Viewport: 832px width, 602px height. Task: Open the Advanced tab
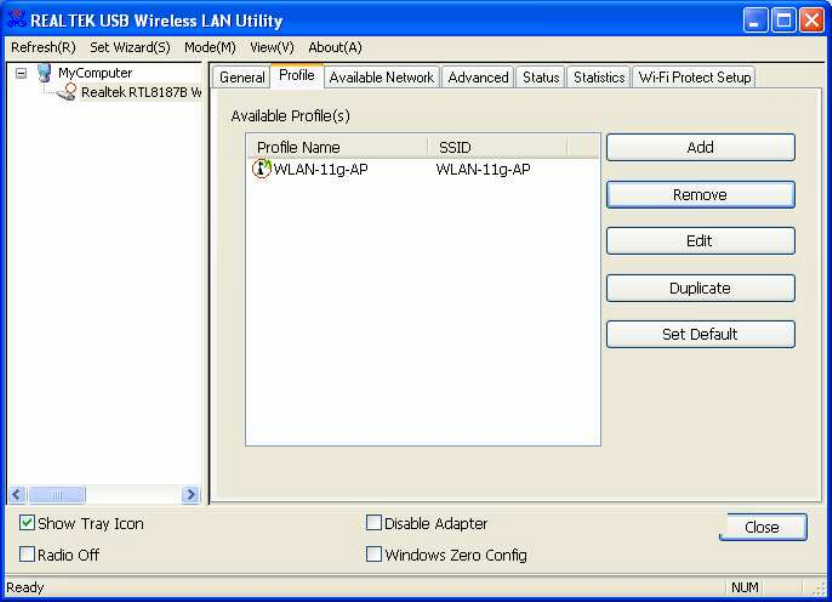pos(478,77)
